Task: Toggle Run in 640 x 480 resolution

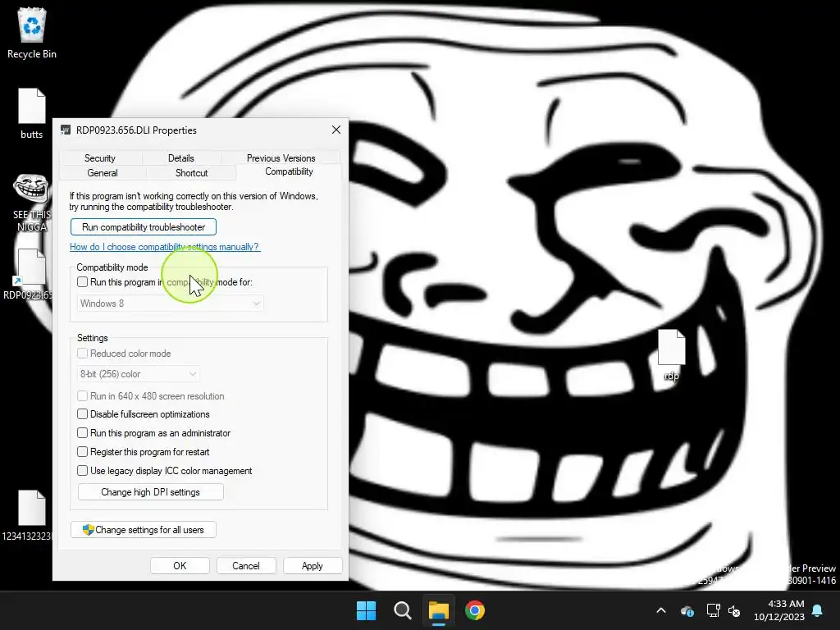Action: click(x=83, y=396)
